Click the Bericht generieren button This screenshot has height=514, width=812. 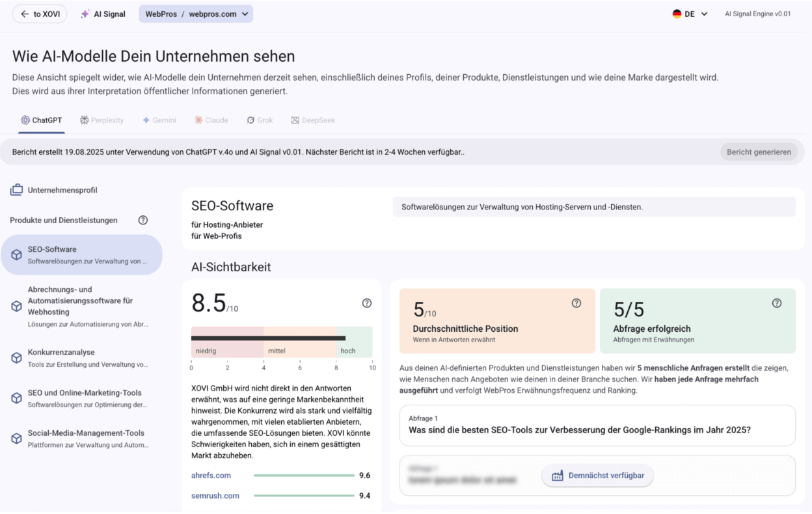pos(759,152)
